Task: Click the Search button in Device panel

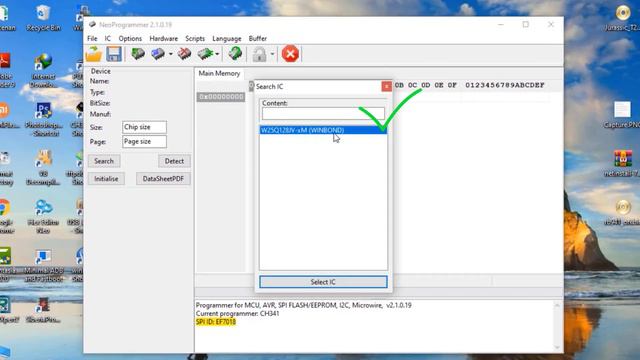Action: point(104,161)
